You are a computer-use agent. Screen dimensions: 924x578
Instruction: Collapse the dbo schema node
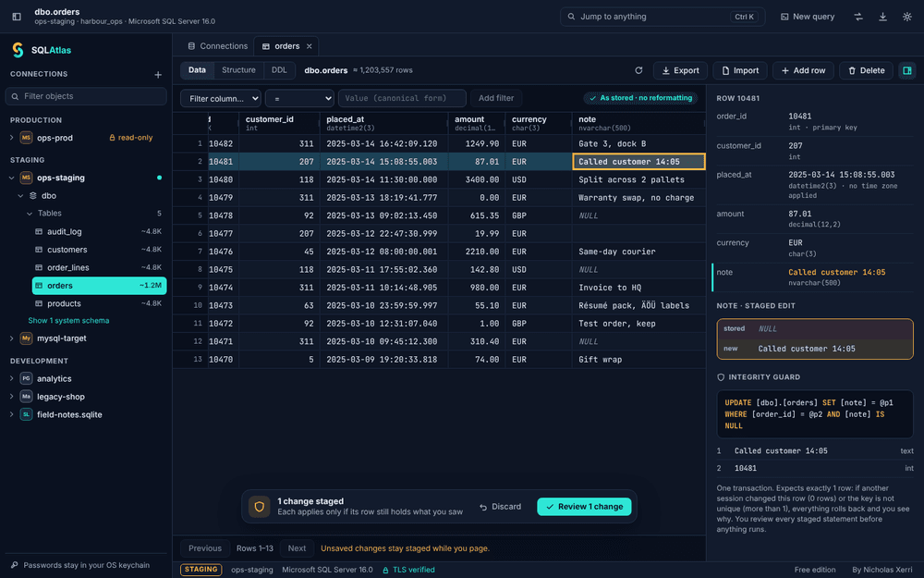(x=20, y=195)
